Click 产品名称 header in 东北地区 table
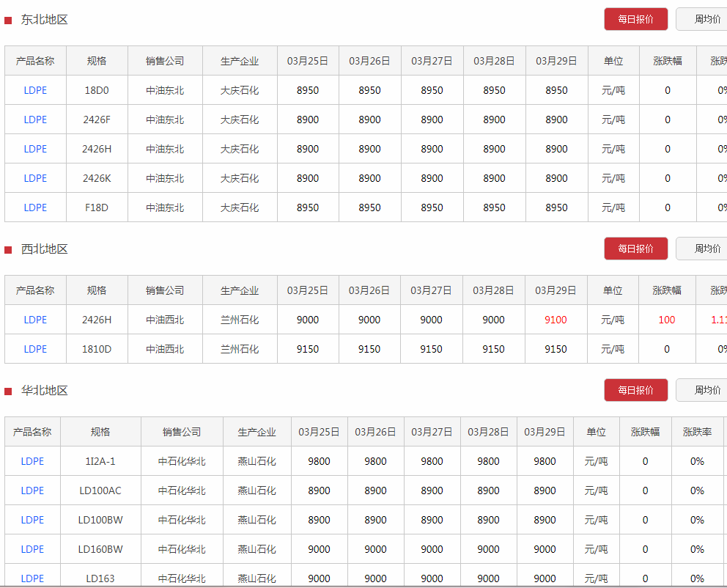 [x=35, y=61]
